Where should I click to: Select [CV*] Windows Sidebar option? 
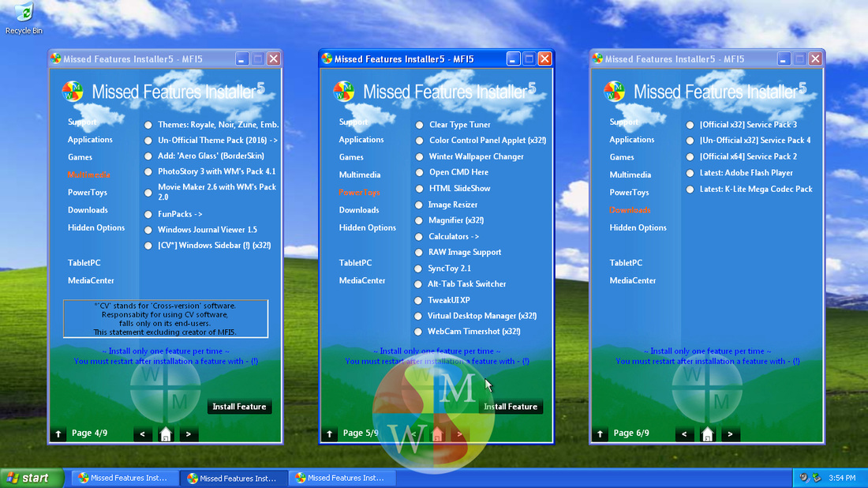click(148, 246)
